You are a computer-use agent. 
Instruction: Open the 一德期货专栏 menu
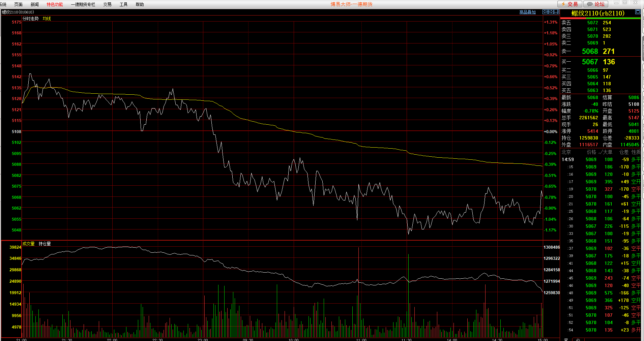point(83,4)
